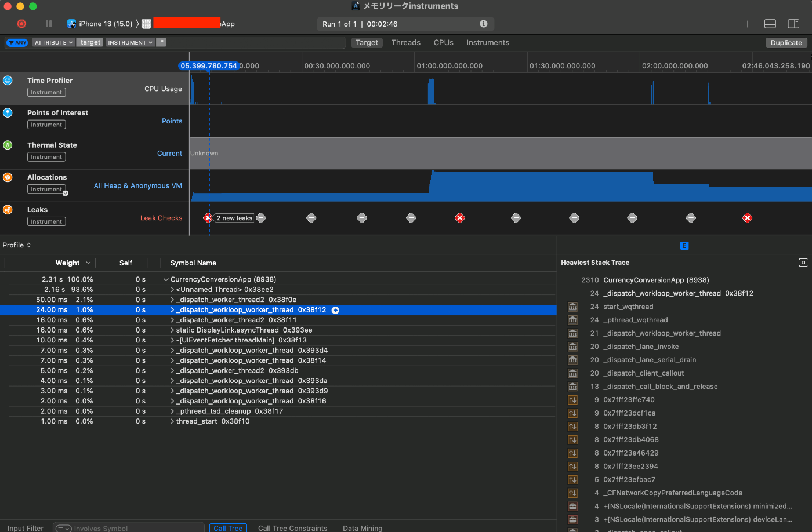
Task: Expand _dispatch_workloop_worker_thread 0x38f12 row
Action: click(x=172, y=310)
